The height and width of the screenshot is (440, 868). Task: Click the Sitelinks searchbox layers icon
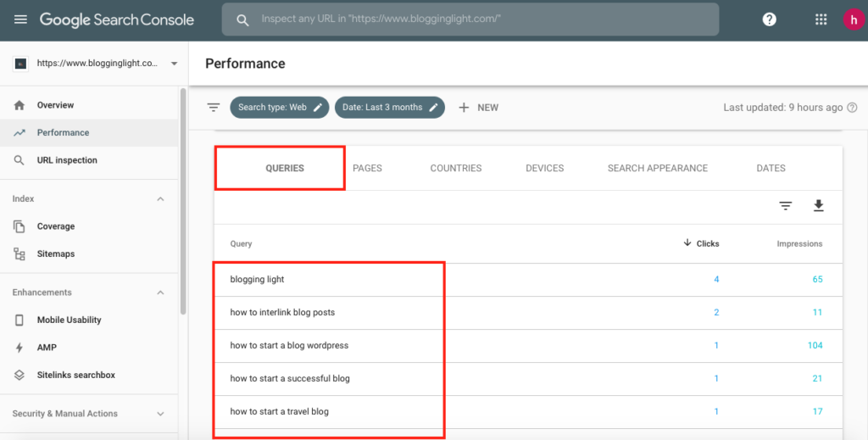pos(19,376)
